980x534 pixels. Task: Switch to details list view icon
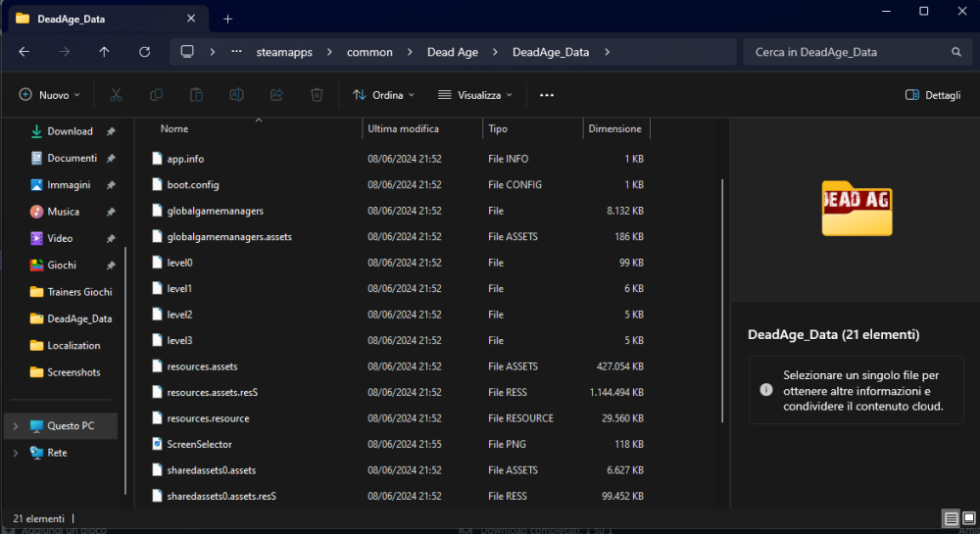point(952,518)
